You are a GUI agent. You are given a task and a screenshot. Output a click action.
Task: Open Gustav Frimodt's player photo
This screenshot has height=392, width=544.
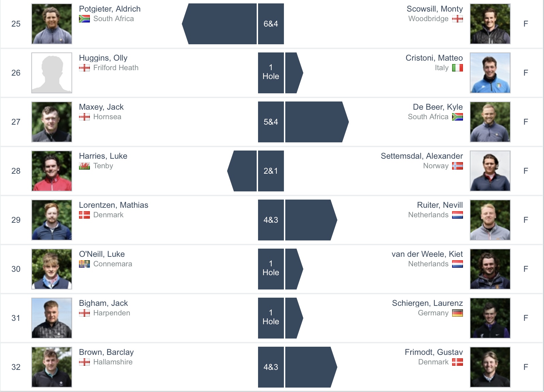[490, 367]
